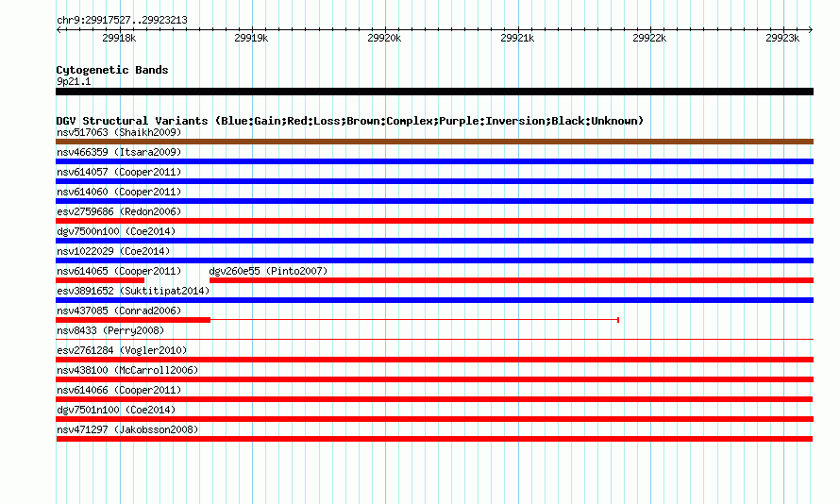This screenshot has height=504, width=840.
Task: Click the short red nsv614065 bar
Action: (x=100, y=280)
